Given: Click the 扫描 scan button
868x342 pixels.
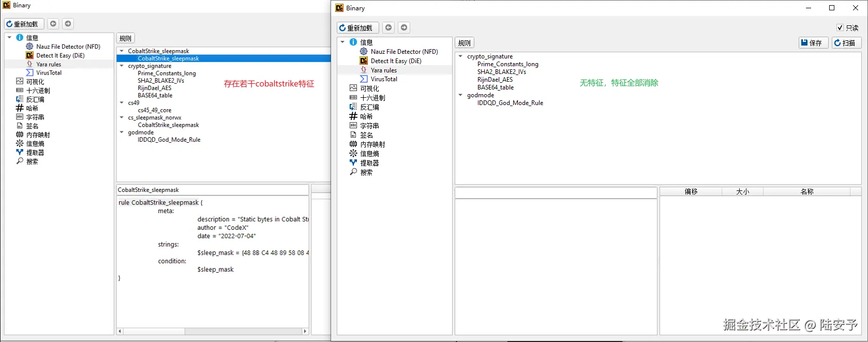Looking at the screenshot, I should pyautogui.click(x=846, y=43).
